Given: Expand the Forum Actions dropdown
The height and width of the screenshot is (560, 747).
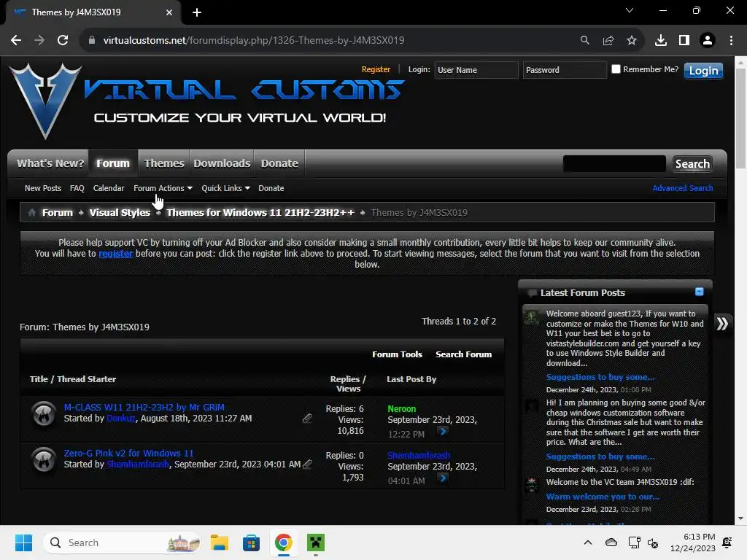Looking at the screenshot, I should [x=163, y=188].
